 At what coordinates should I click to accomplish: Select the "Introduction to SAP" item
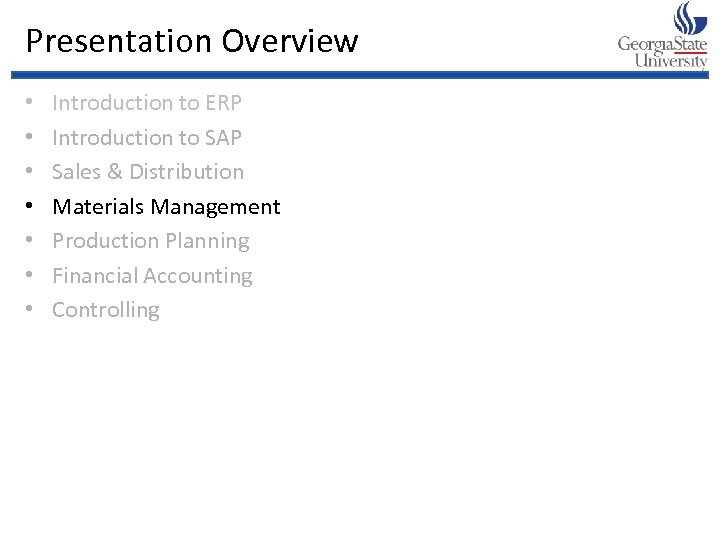click(147, 137)
